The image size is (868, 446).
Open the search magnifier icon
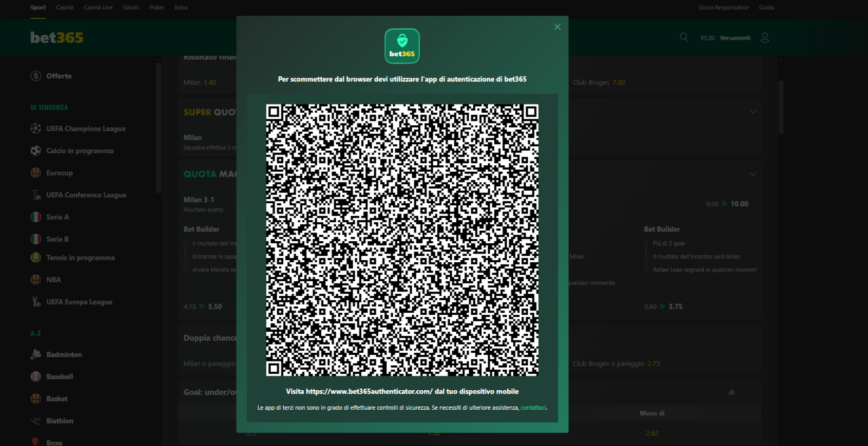tap(684, 37)
